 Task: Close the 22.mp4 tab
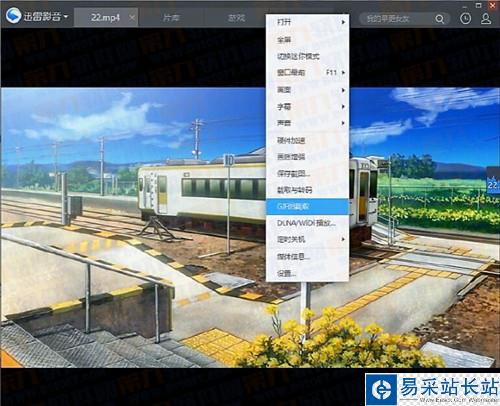[132, 17]
